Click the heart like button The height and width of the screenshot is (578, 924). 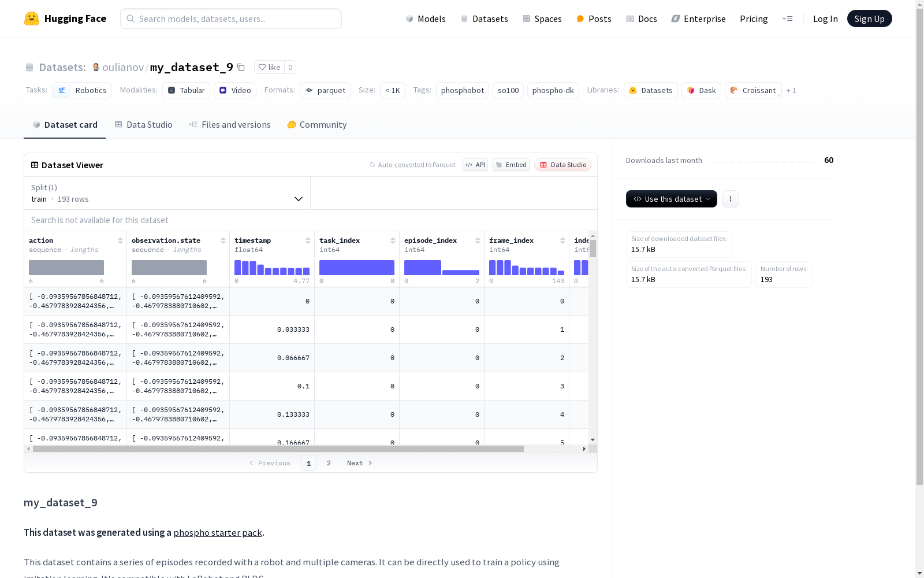click(269, 67)
